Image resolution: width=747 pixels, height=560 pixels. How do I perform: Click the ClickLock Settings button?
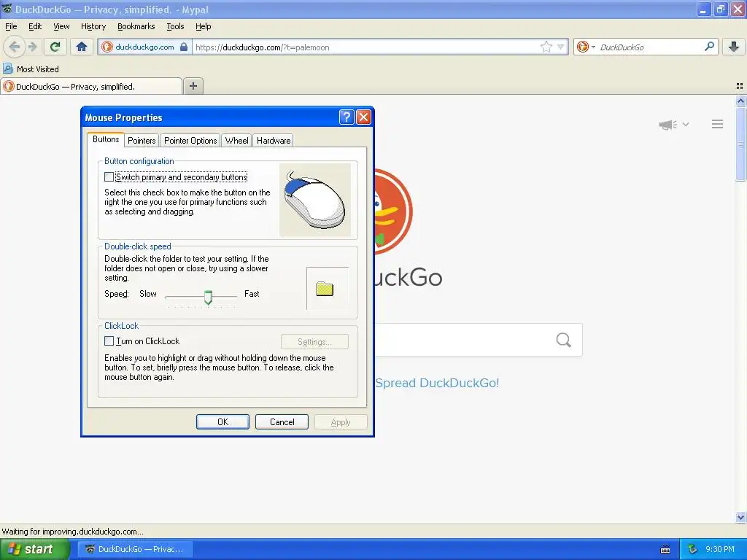[314, 342]
